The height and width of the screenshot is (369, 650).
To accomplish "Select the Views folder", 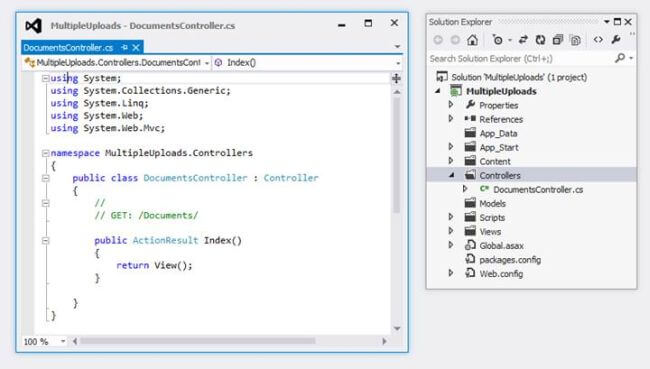I will pos(490,232).
